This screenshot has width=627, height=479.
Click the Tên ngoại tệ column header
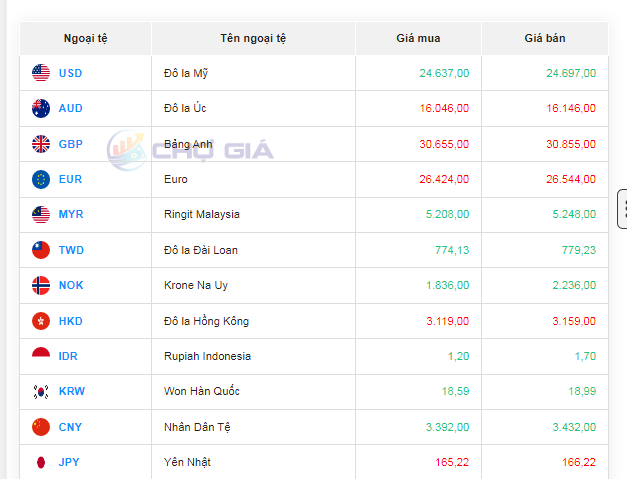[253, 38]
